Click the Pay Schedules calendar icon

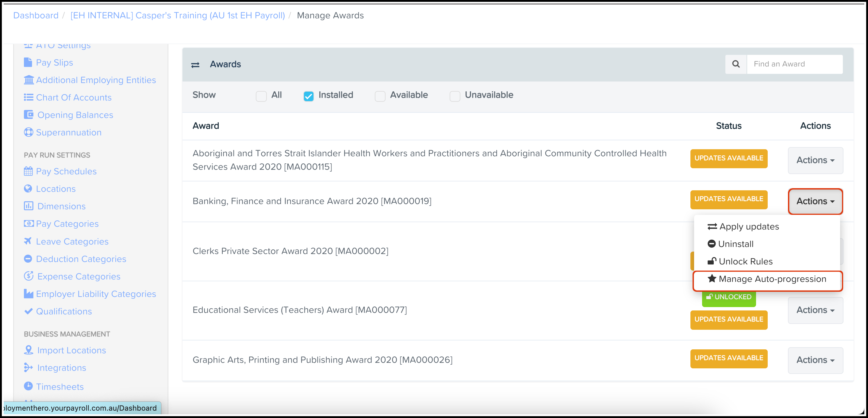click(28, 171)
